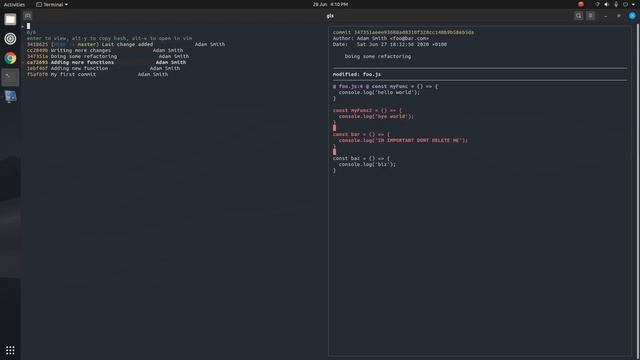Viewport: 640px width, 360px height.
Task: Select commit My first commit
Action: point(97,74)
